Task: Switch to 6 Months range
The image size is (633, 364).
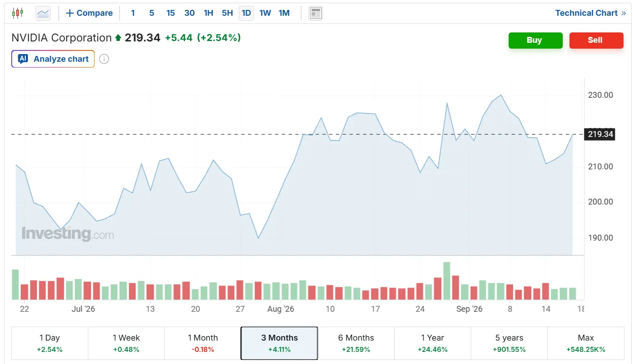Action: (x=356, y=343)
